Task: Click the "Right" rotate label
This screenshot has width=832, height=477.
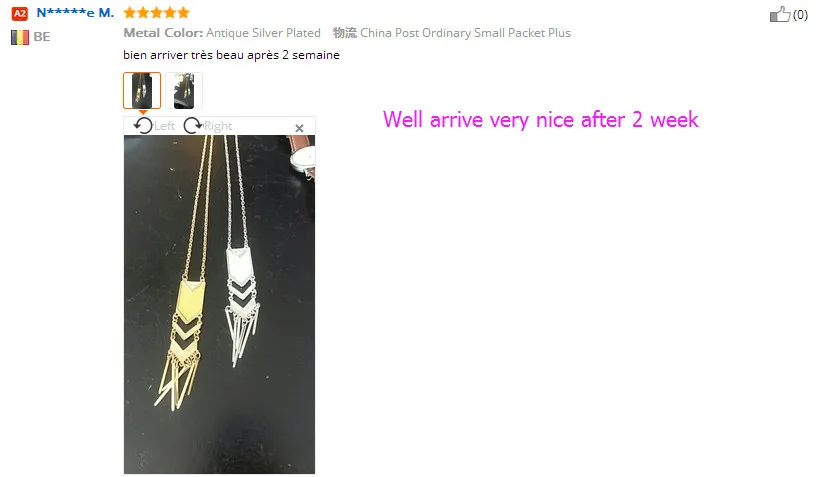Action: [x=218, y=126]
